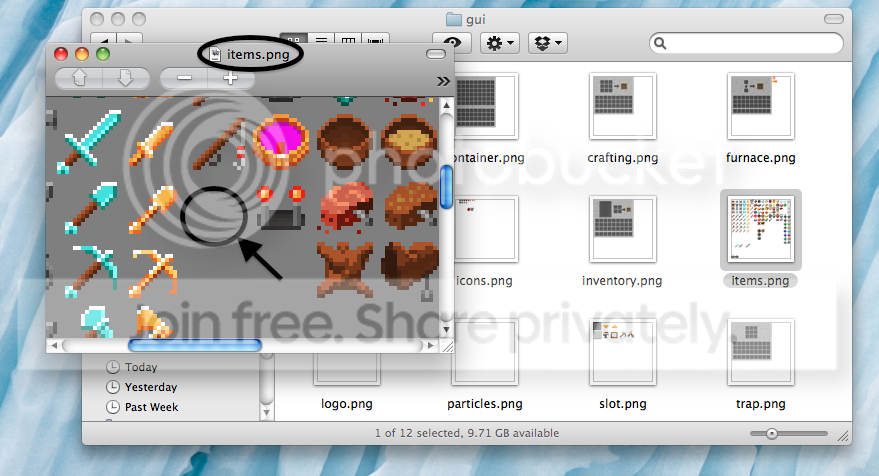Select the Past Week sidebar item
Viewport: 879px width, 476px height.
pos(151,407)
